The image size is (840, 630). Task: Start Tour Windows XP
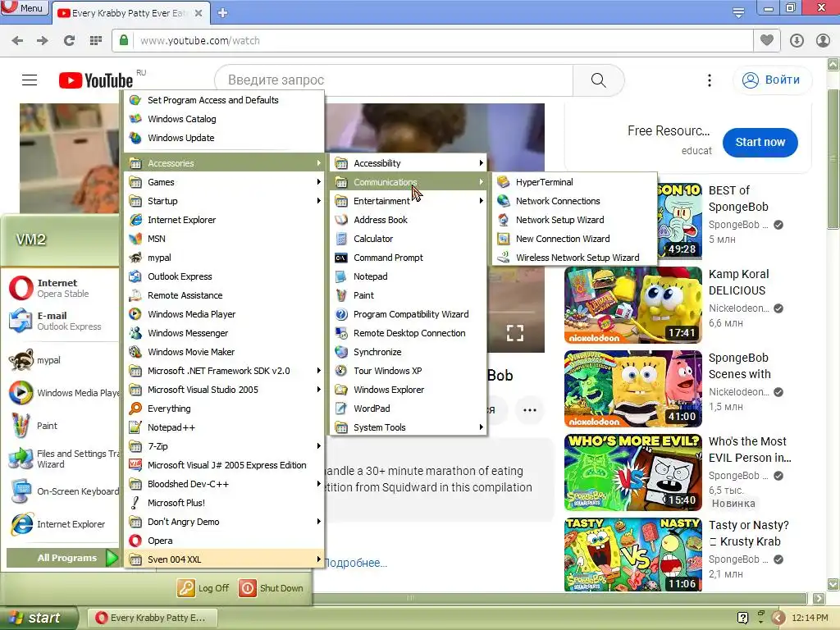click(x=409, y=371)
